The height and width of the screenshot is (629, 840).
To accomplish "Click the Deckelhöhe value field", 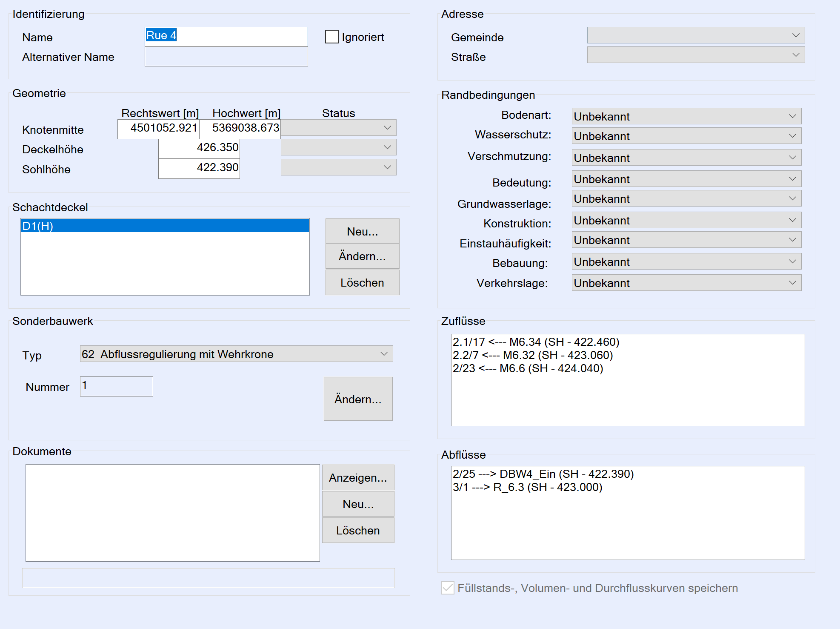I will (x=199, y=148).
